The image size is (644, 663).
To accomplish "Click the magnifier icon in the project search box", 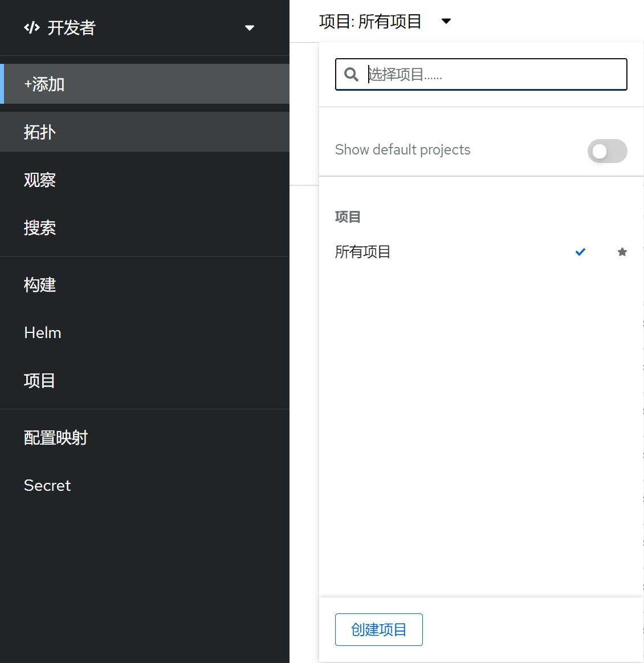I will (351, 74).
